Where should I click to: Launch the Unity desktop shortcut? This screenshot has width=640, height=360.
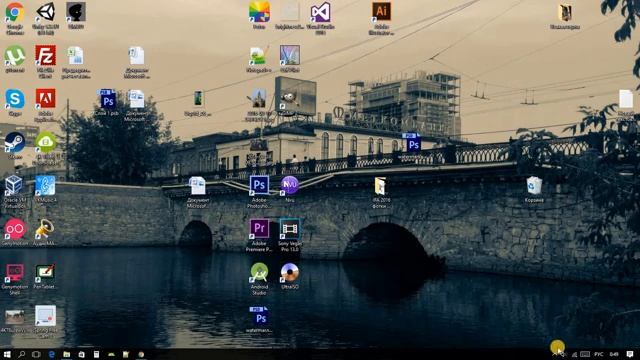(45, 12)
